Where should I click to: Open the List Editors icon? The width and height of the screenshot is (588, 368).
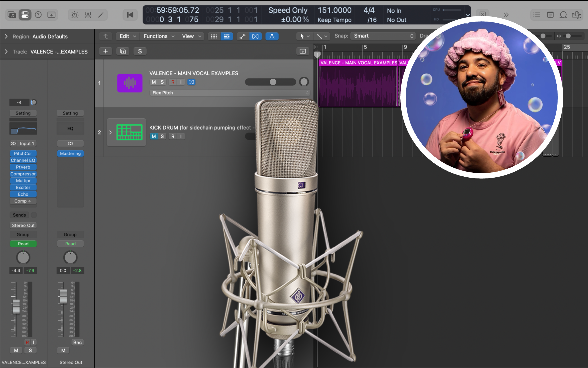pyautogui.click(x=536, y=15)
